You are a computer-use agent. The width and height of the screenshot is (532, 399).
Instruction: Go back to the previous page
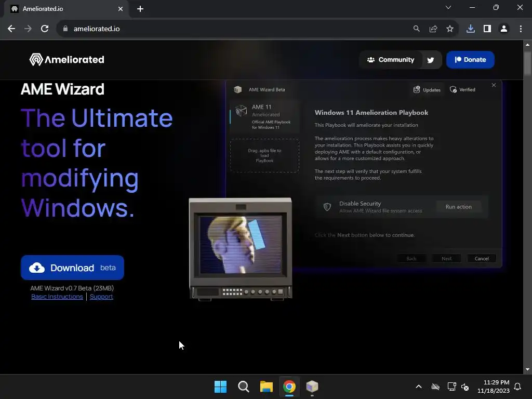coord(11,29)
